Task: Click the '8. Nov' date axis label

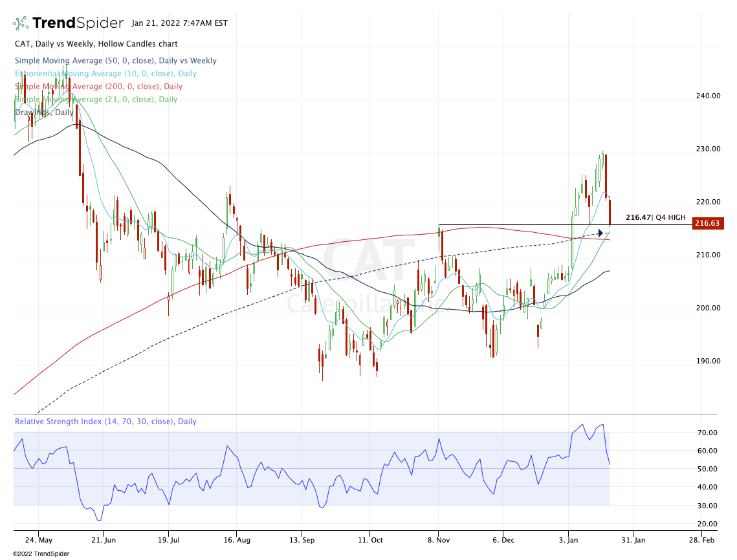Action: pos(439,540)
